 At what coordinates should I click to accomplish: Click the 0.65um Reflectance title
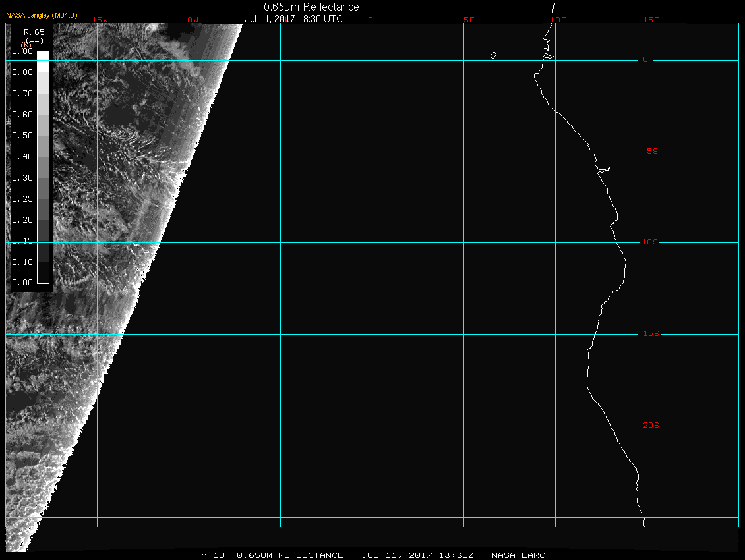click(x=311, y=7)
